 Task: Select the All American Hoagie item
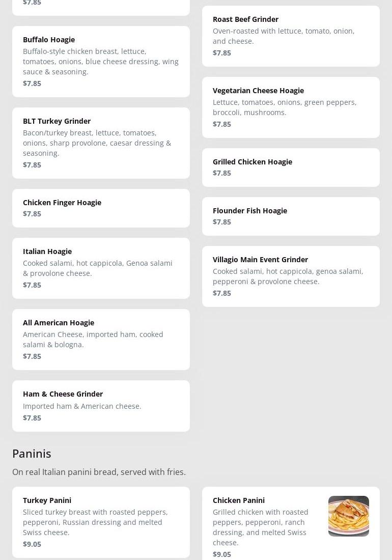coord(101,340)
